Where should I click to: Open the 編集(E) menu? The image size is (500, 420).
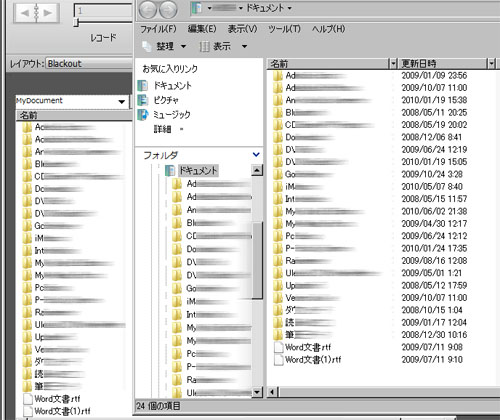[202, 29]
